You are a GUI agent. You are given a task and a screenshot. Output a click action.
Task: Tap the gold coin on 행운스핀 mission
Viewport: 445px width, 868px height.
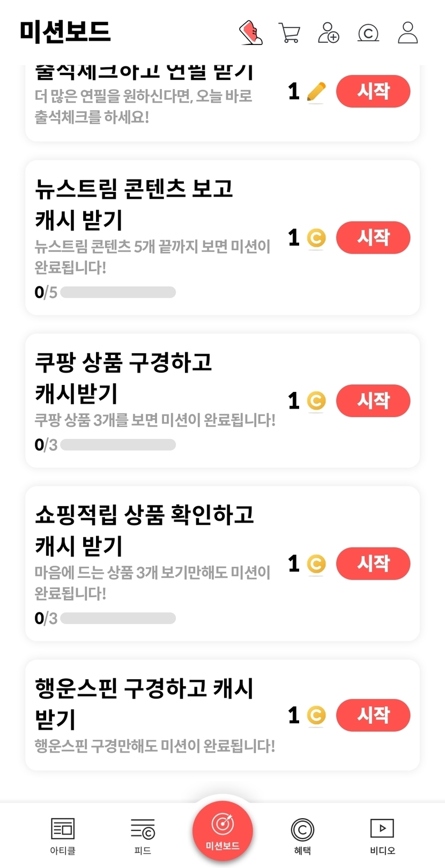click(x=316, y=715)
